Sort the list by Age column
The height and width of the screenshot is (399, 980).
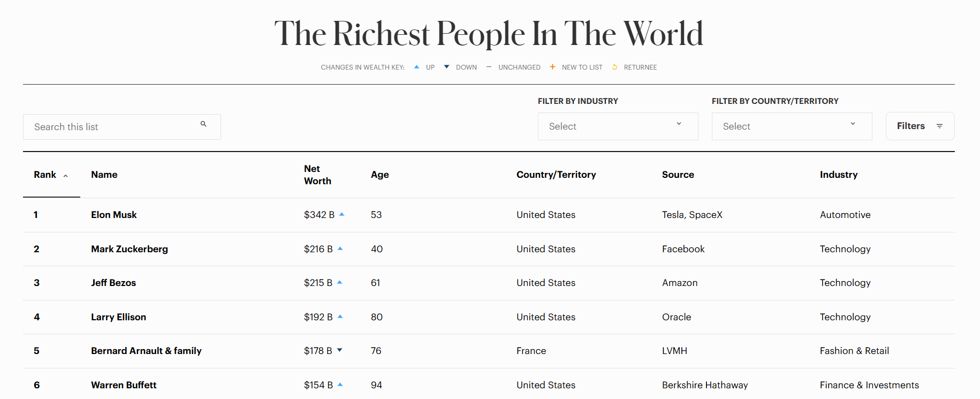coord(379,175)
